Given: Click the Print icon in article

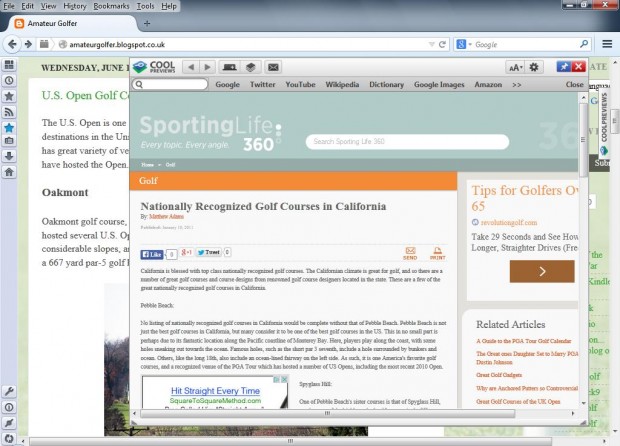Looking at the screenshot, I should [x=437, y=253].
